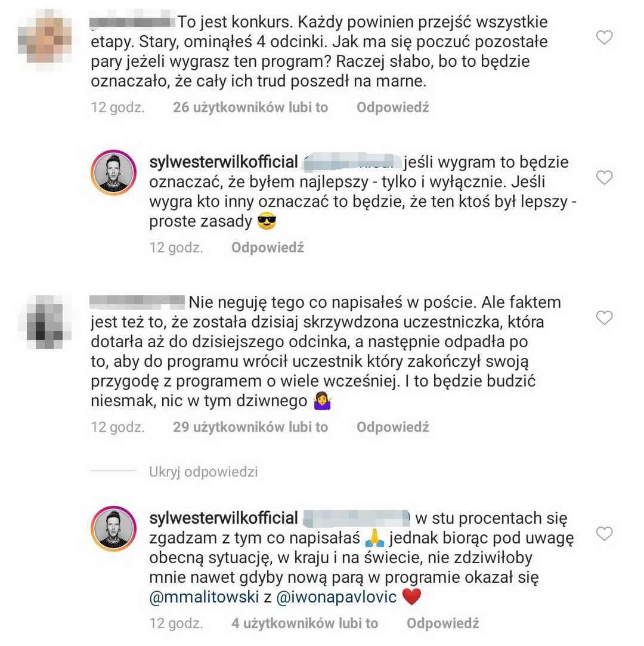Viewport: 644px width, 646px height.
Task: Reply to the 'To jest konkurs' comment
Action: (393, 107)
